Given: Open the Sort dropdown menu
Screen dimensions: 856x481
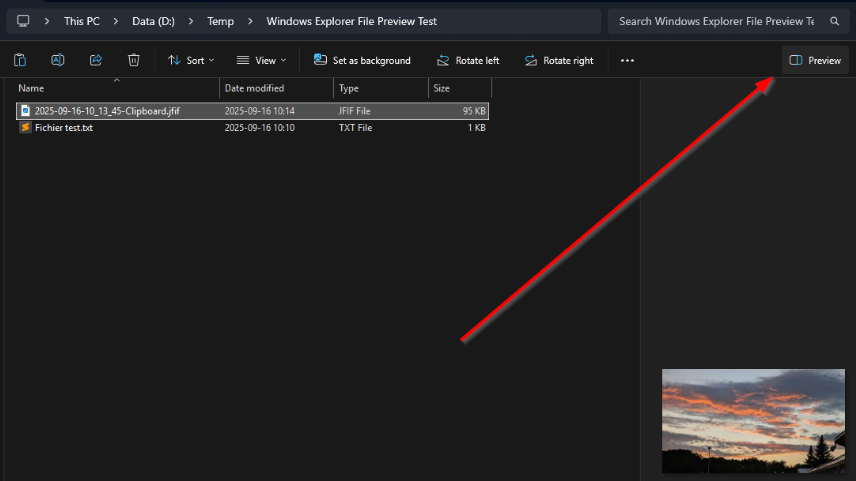Looking at the screenshot, I should (x=190, y=60).
